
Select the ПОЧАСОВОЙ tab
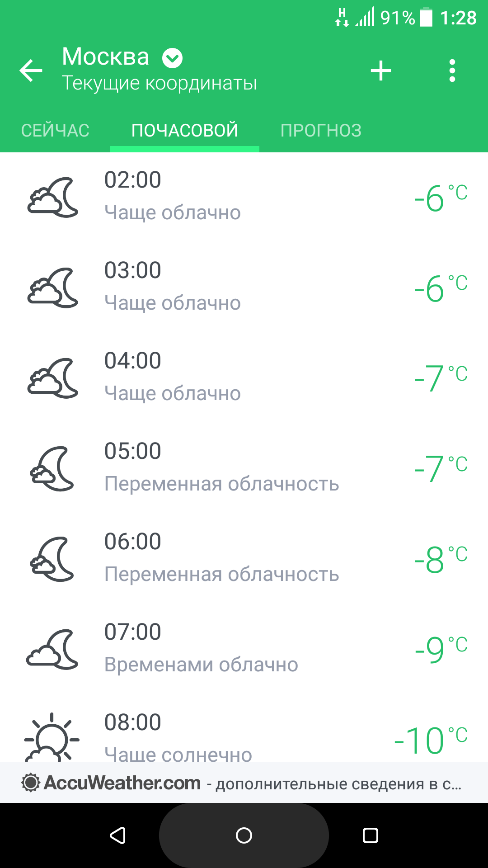(x=184, y=131)
